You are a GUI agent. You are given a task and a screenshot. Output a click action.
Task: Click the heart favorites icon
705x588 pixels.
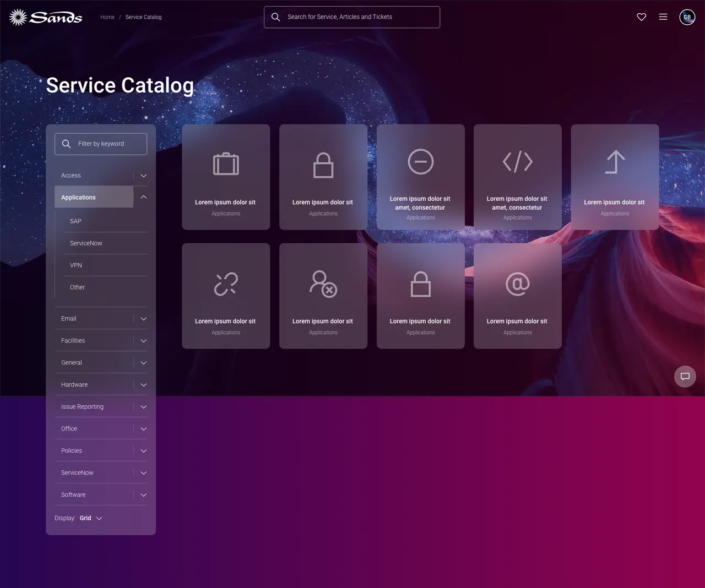pyautogui.click(x=641, y=17)
